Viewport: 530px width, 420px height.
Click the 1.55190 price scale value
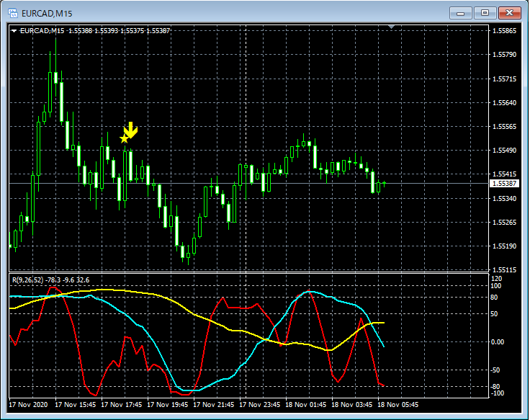[504, 246]
